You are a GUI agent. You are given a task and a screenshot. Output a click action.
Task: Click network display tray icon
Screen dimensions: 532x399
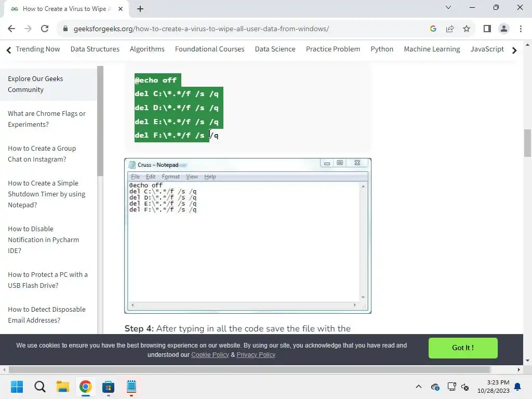point(451,387)
